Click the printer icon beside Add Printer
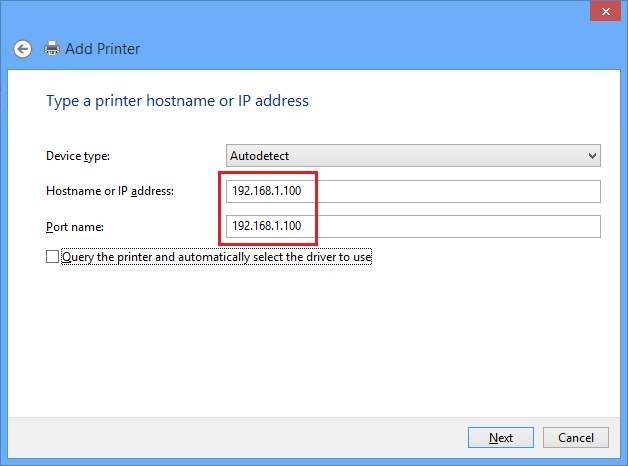Image resolution: width=628 pixels, height=466 pixels. 52,48
